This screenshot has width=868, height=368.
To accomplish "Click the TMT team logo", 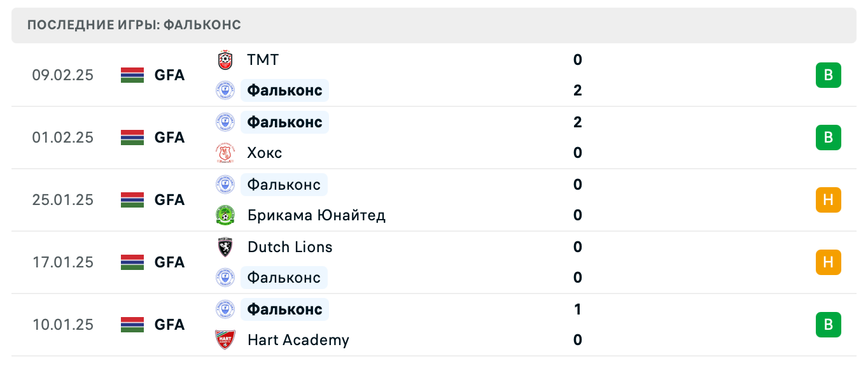I will click(225, 60).
